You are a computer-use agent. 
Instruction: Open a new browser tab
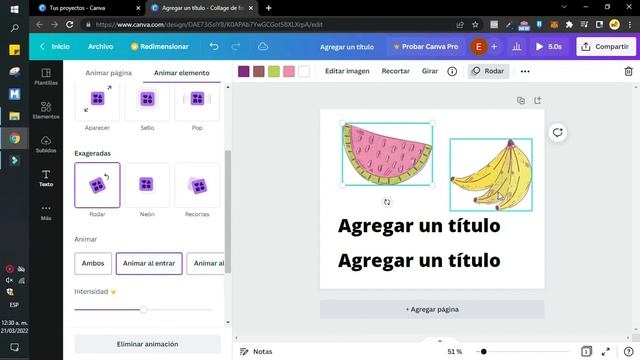click(x=269, y=8)
